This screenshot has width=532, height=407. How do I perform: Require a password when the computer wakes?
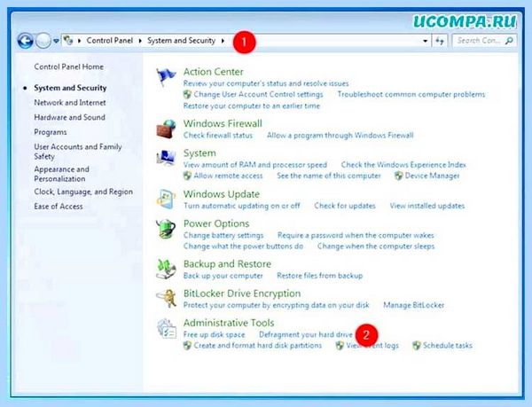356,235
